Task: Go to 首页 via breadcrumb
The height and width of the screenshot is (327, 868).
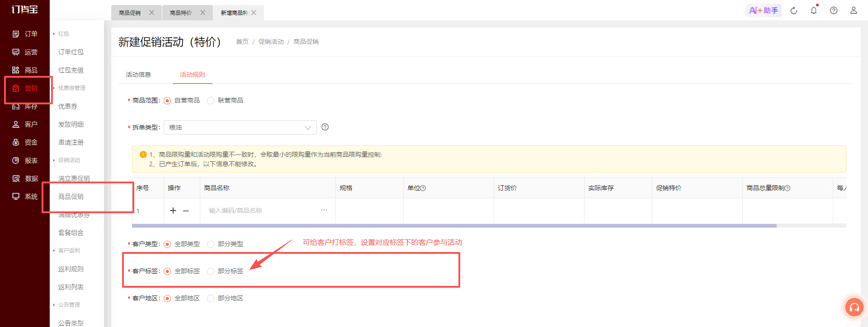Action: pos(242,42)
